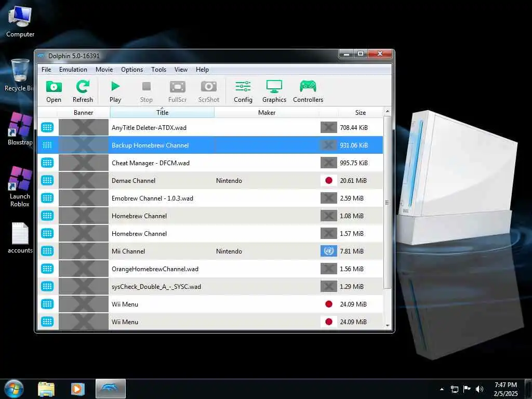Screen dimensions: 532x399
Task: Select Demae Channel title
Action: pyautogui.click(x=134, y=180)
